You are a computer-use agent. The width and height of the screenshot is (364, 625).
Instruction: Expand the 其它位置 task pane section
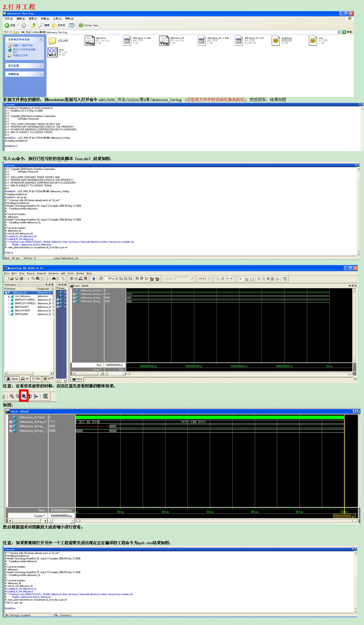(41, 66)
